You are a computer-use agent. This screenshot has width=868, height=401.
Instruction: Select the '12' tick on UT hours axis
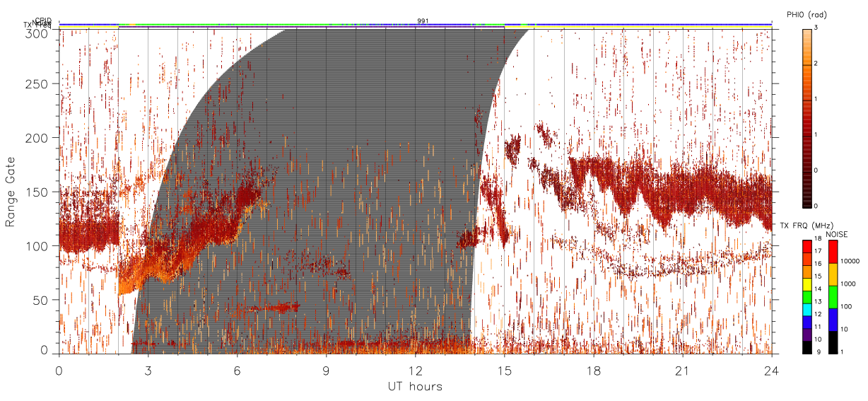415,370
